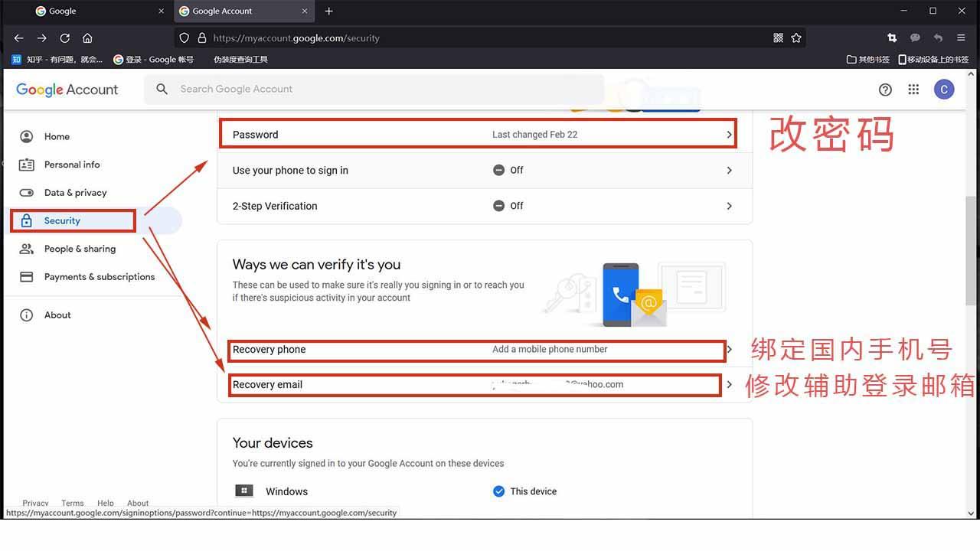Bookmark this page with the star icon
980x551 pixels.
click(x=796, y=37)
